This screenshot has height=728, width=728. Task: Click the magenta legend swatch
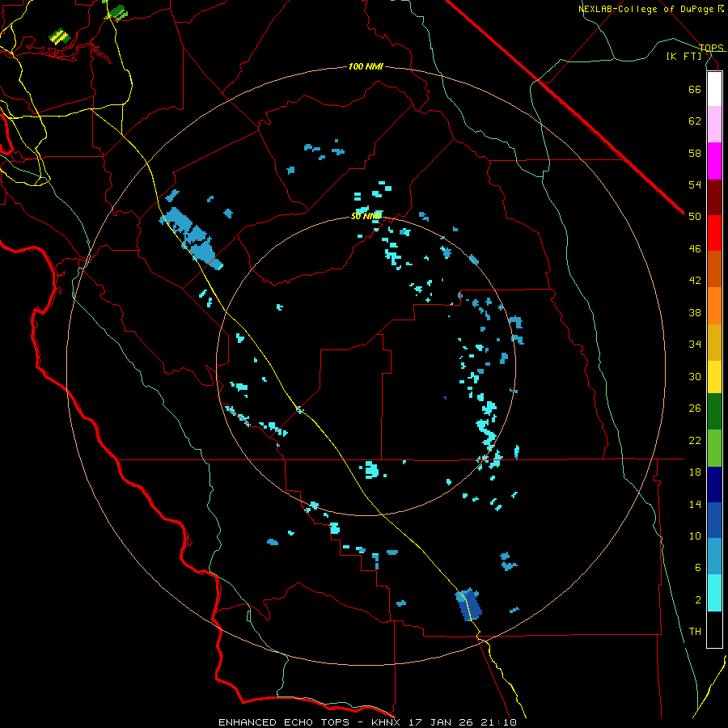pos(714,161)
